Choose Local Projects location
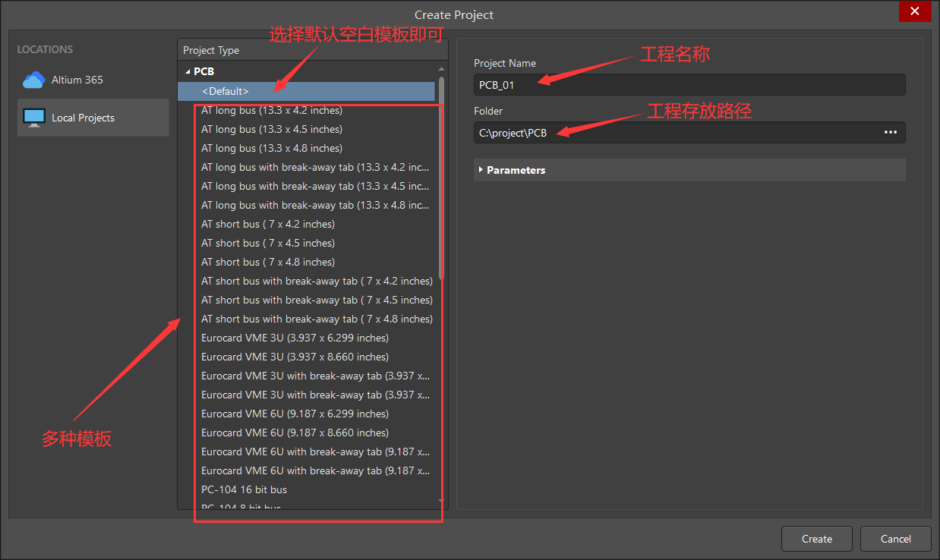 93,118
